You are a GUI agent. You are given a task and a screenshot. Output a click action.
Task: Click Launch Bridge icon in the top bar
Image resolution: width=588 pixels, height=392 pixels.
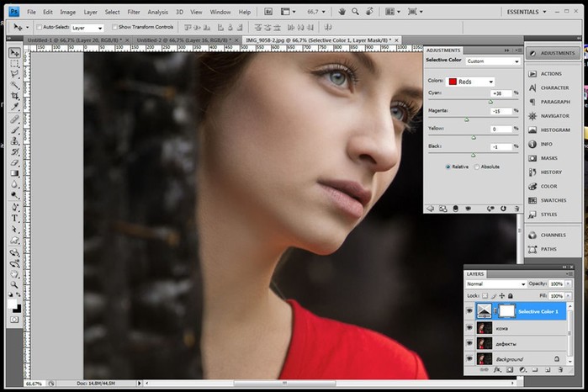[x=268, y=12]
